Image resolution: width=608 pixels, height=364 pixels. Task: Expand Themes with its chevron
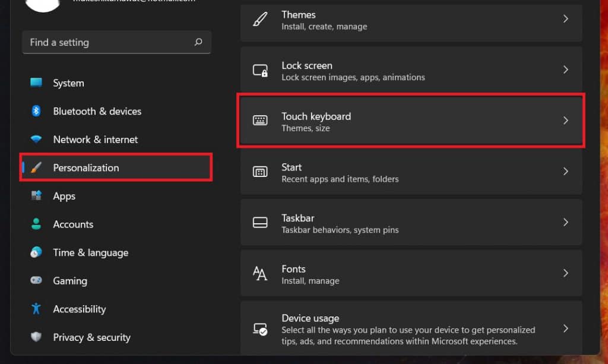pos(566,18)
